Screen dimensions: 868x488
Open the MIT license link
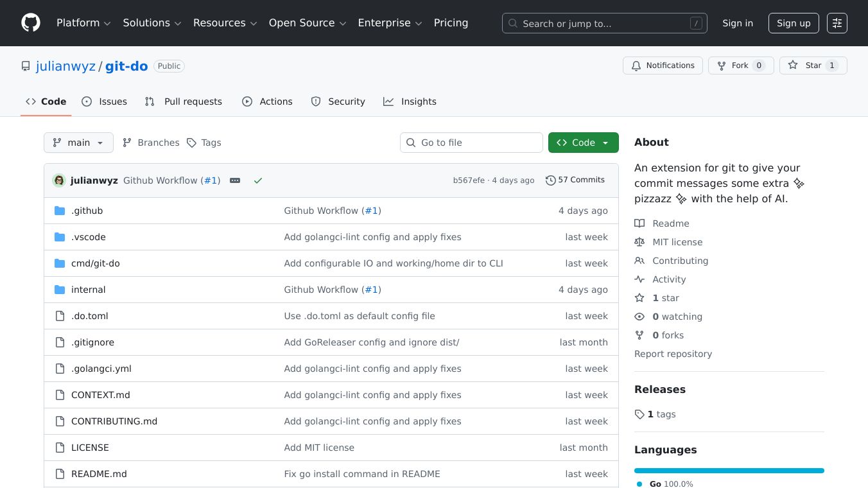tap(677, 242)
